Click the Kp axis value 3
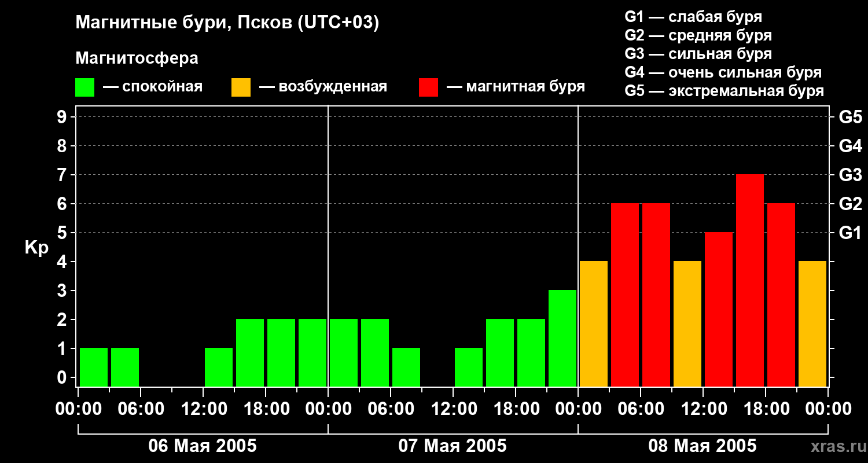 [63, 291]
